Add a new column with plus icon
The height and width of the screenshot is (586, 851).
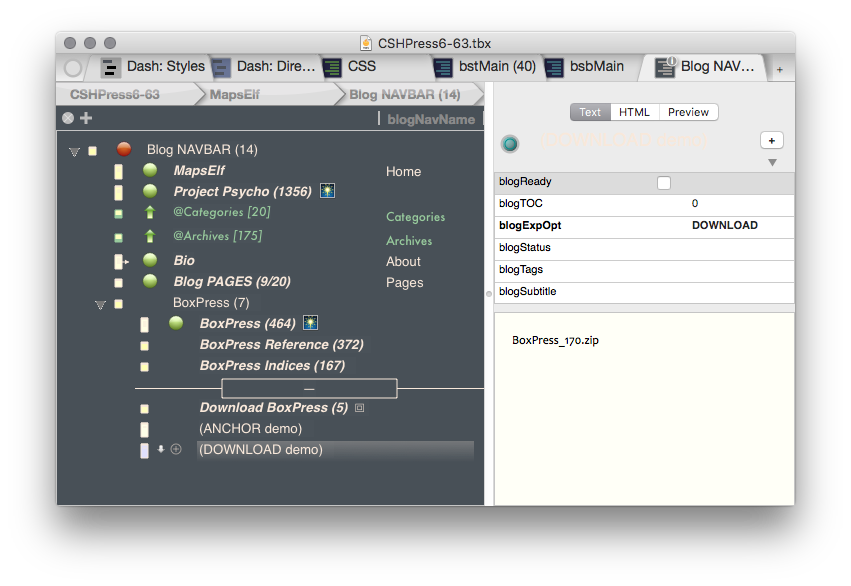tap(86, 118)
